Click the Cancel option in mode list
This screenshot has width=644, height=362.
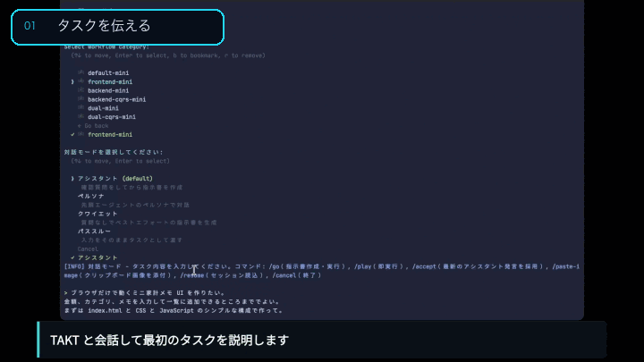point(88,249)
